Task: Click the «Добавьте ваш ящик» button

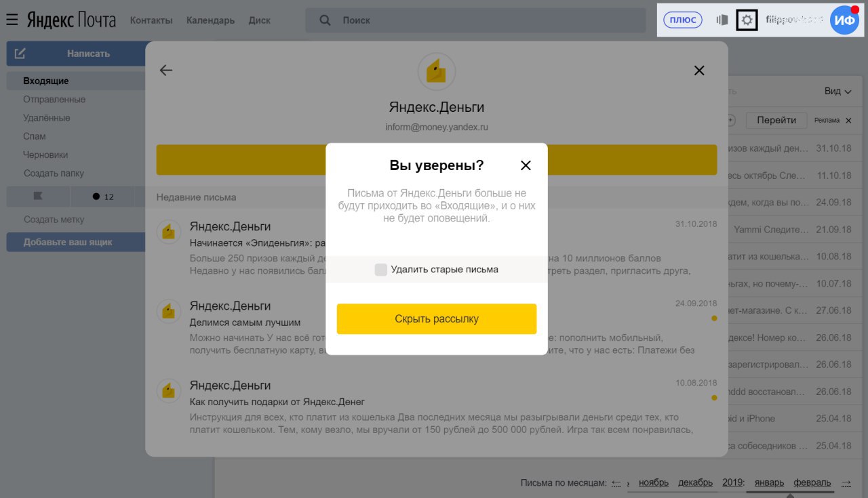Action: [76, 242]
